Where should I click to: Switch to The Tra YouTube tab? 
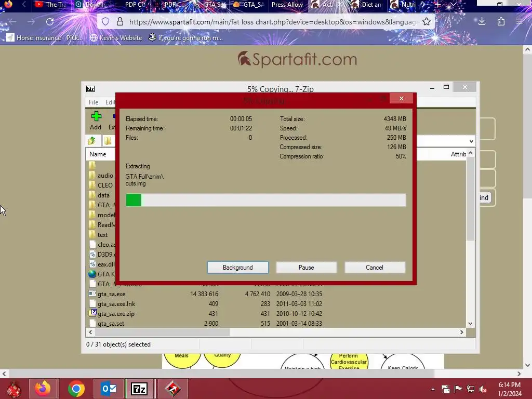coord(51,5)
